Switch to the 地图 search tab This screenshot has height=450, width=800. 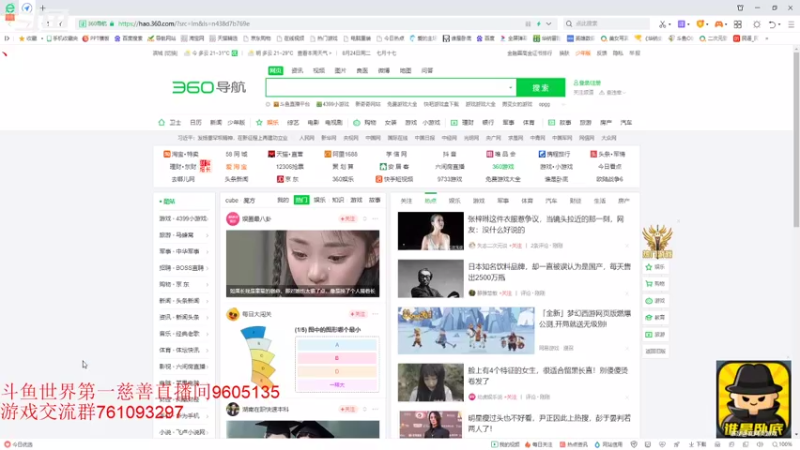(x=405, y=71)
